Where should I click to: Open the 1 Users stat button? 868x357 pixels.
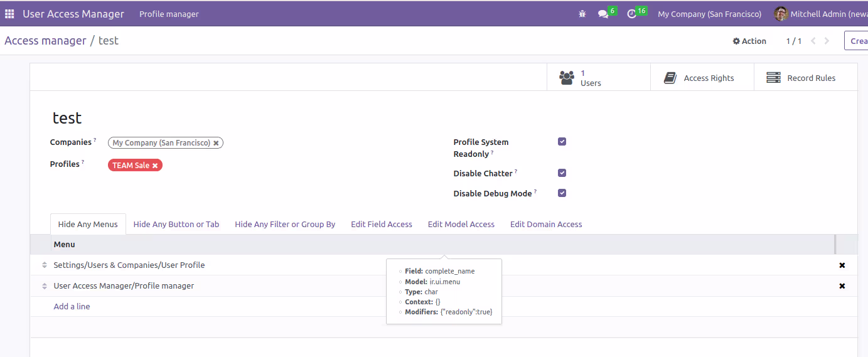point(598,78)
